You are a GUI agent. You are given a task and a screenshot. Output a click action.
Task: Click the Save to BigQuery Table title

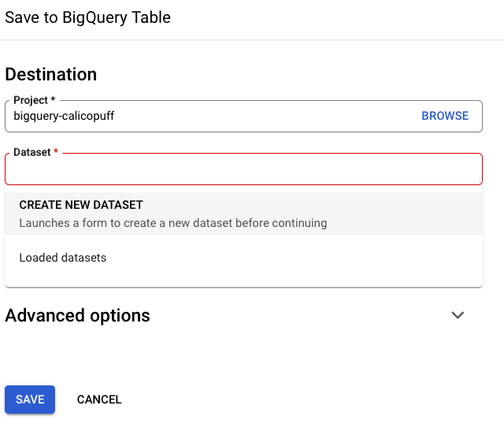tap(87, 17)
